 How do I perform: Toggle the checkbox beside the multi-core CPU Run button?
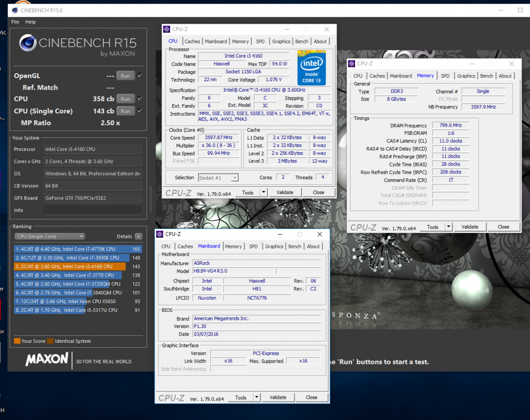click(140, 99)
